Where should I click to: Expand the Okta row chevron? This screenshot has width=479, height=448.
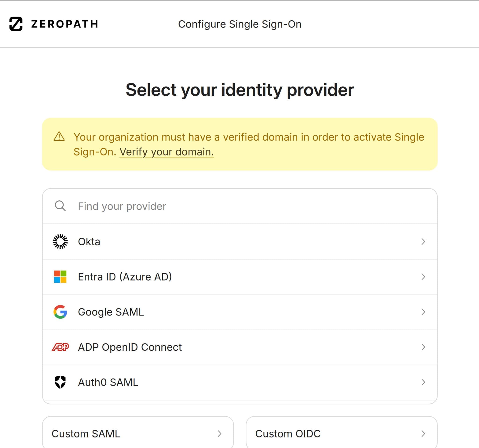click(423, 241)
